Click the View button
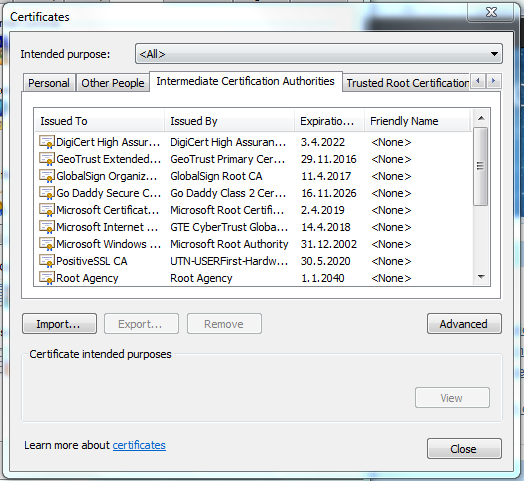 tap(452, 398)
